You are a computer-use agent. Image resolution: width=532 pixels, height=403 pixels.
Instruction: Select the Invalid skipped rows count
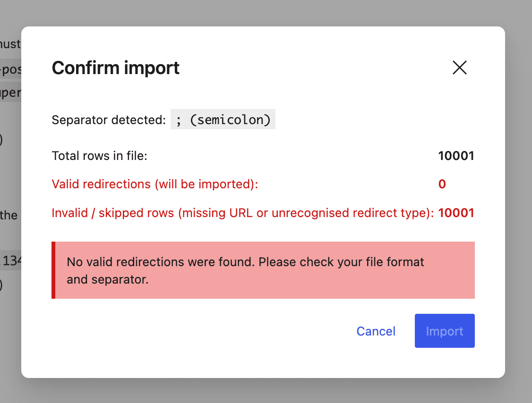pyautogui.click(x=456, y=213)
